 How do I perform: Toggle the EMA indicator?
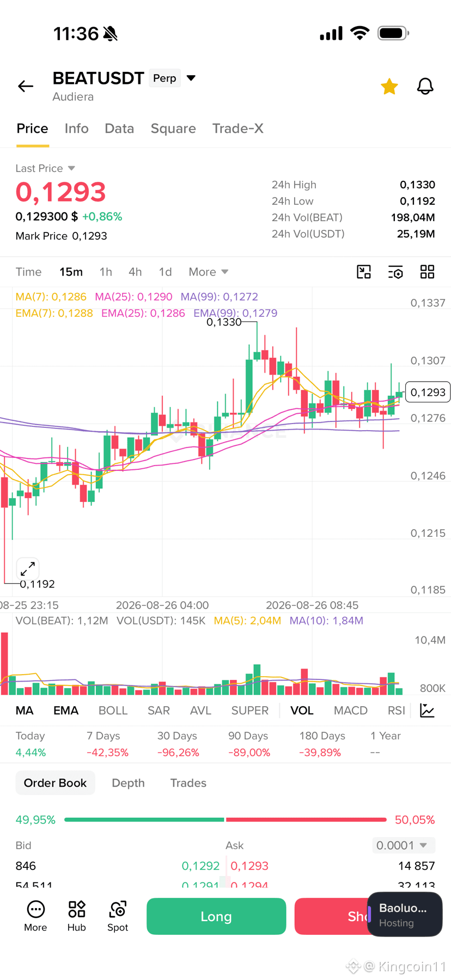pyautogui.click(x=66, y=710)
